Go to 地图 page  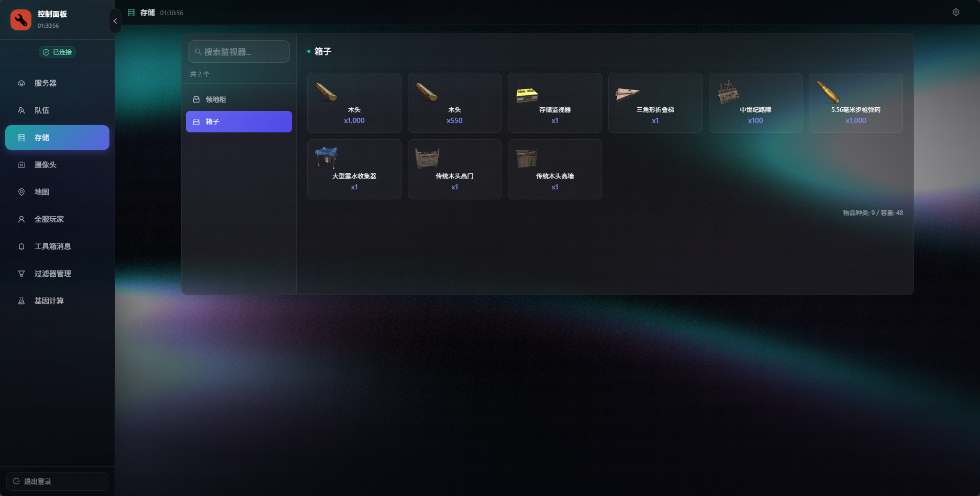click(x=57, y=192)
